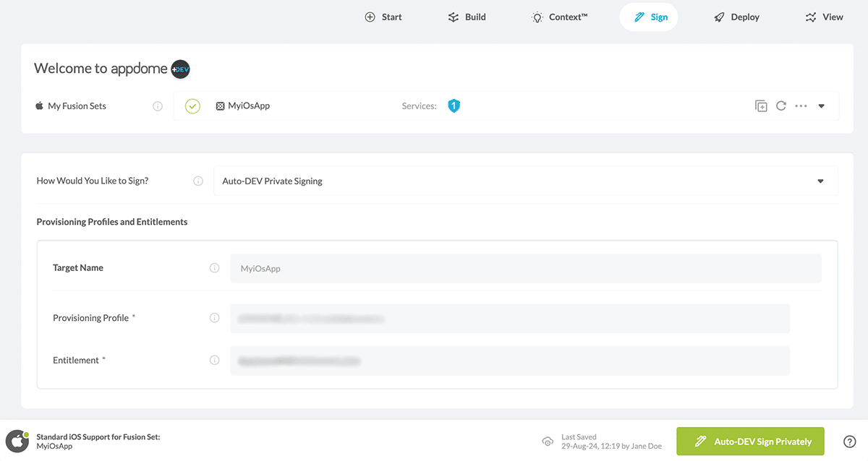Click the cloud save icon near Last Saved
The image size is (868, 461).
coord(548,441)
